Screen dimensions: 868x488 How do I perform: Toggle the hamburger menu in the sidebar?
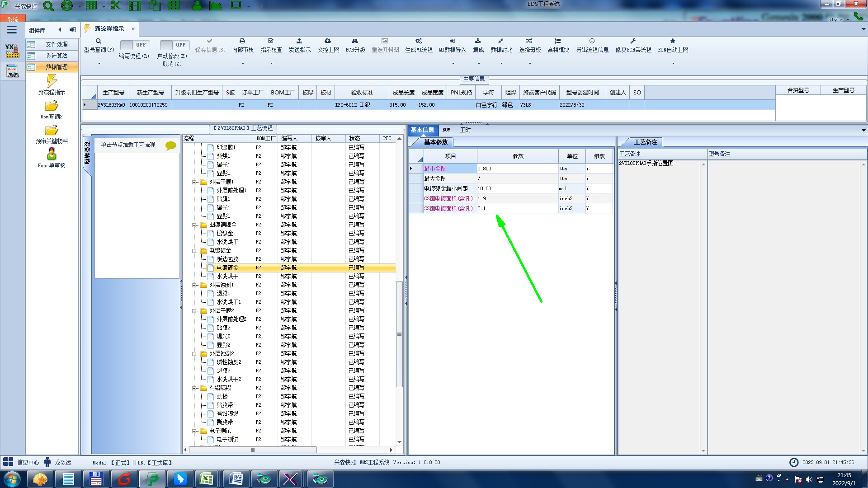[x=12, y=30]
